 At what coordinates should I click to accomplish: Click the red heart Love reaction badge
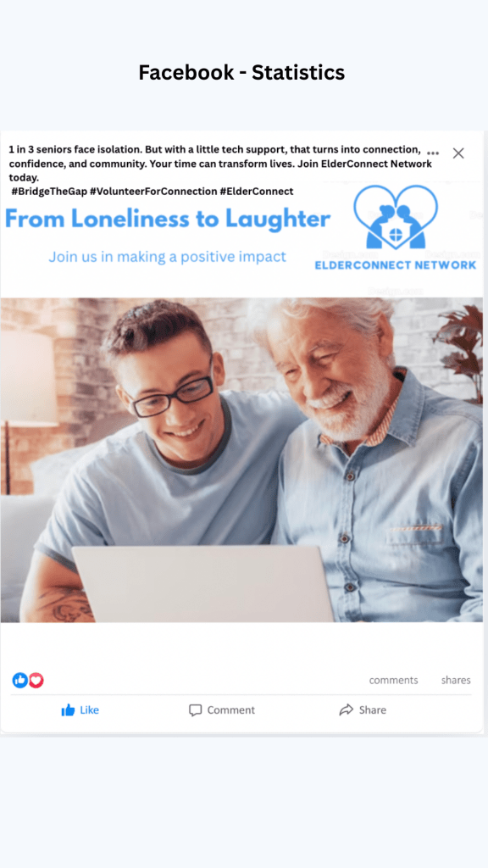click(36, 681)
